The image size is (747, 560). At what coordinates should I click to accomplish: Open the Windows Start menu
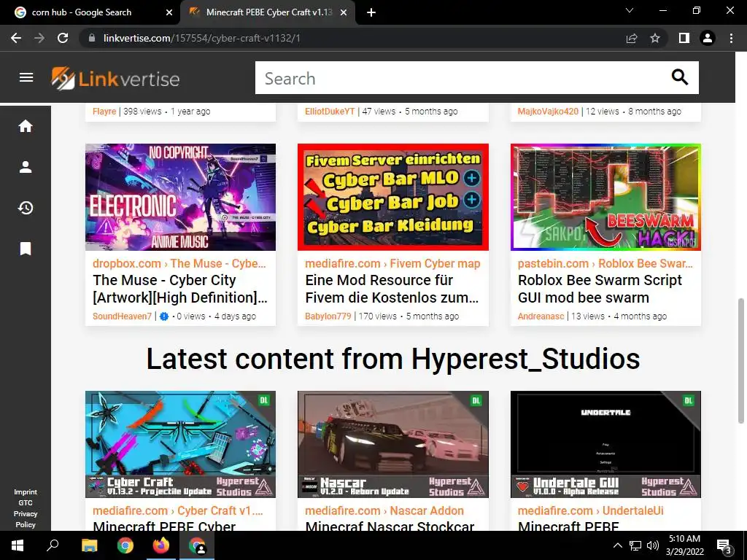coord(18,545)
